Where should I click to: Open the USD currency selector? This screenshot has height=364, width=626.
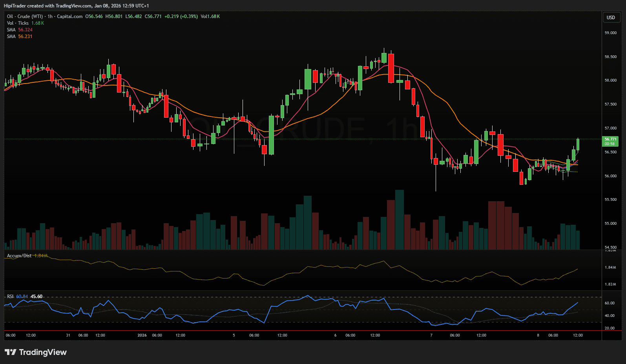coord(611,18)
